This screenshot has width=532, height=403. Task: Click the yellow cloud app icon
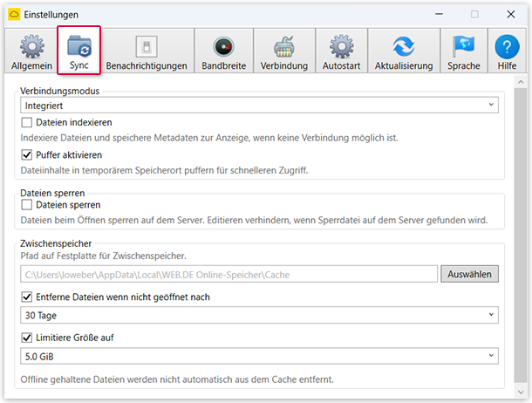14,14
